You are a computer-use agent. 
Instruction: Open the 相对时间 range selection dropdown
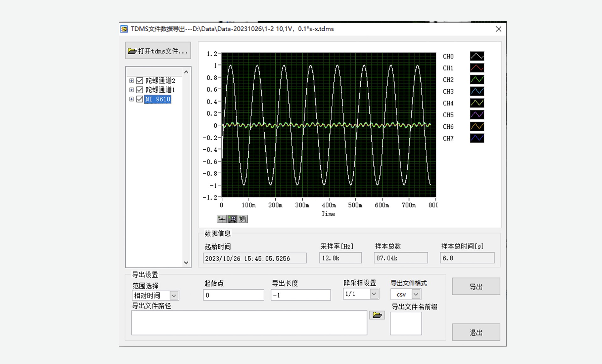(x=174, y=295)
